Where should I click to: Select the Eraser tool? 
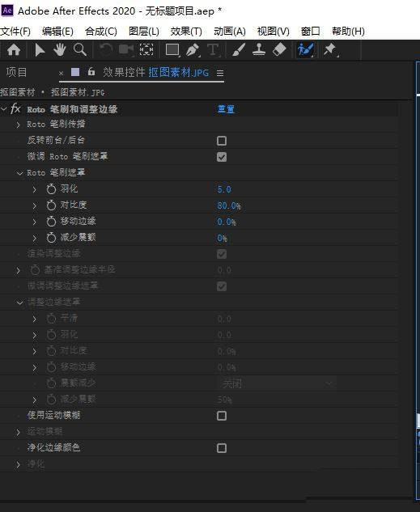pyautogui.click(x=279, y=49)
